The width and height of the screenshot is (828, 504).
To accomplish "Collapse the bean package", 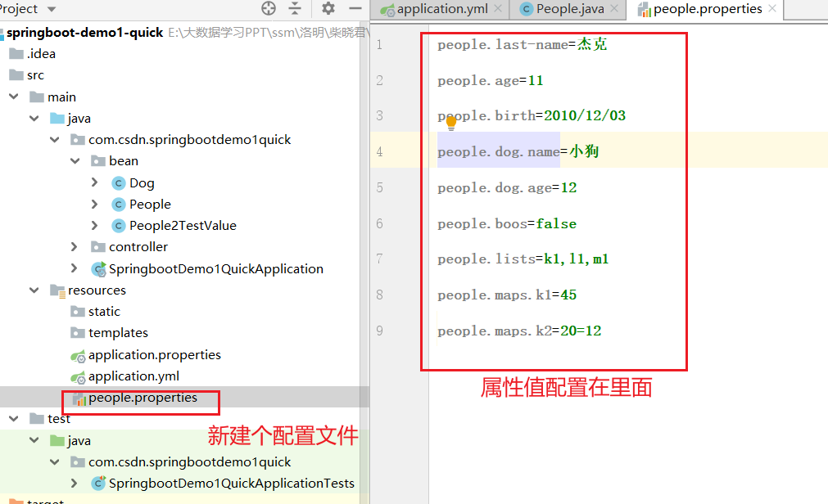I will point(75,161).
